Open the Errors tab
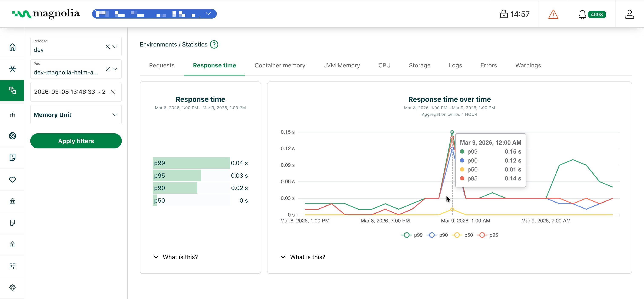This screenshot has width=644, height=299. coord(489,65)
